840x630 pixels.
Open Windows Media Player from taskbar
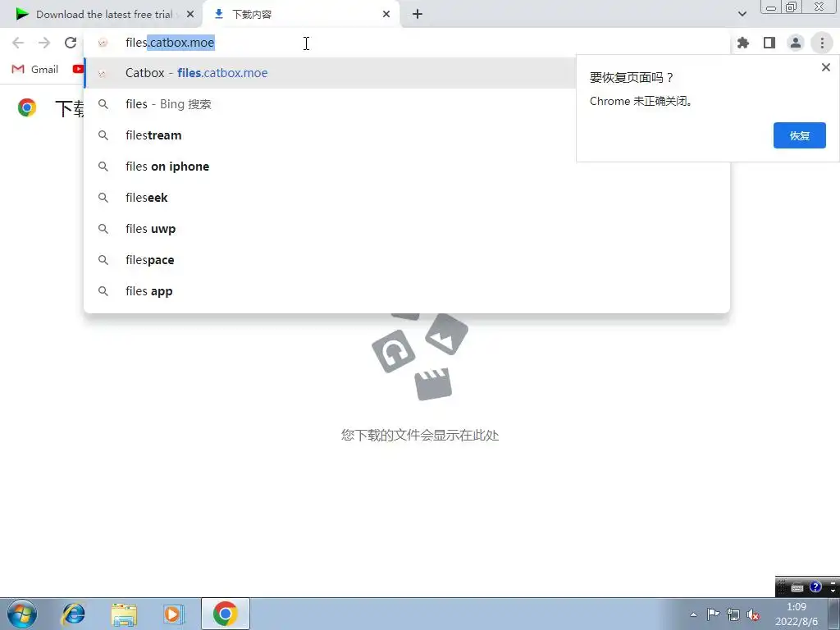[174, 614]
